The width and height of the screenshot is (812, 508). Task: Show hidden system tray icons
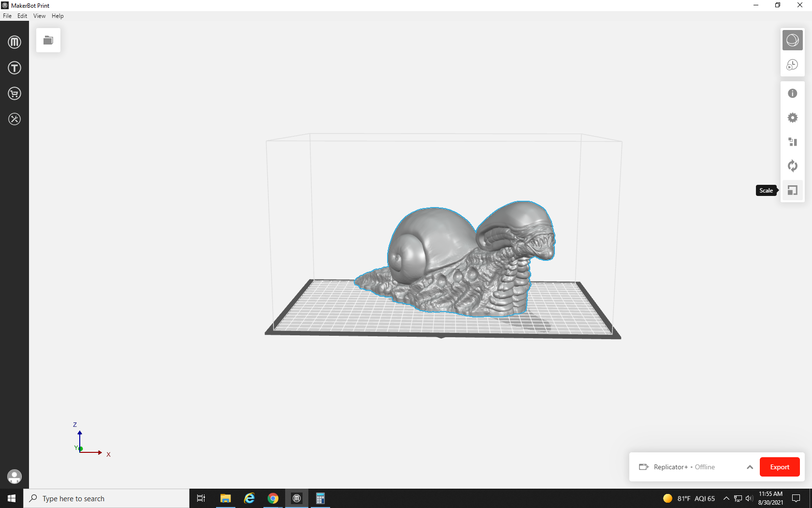(726, 498)
